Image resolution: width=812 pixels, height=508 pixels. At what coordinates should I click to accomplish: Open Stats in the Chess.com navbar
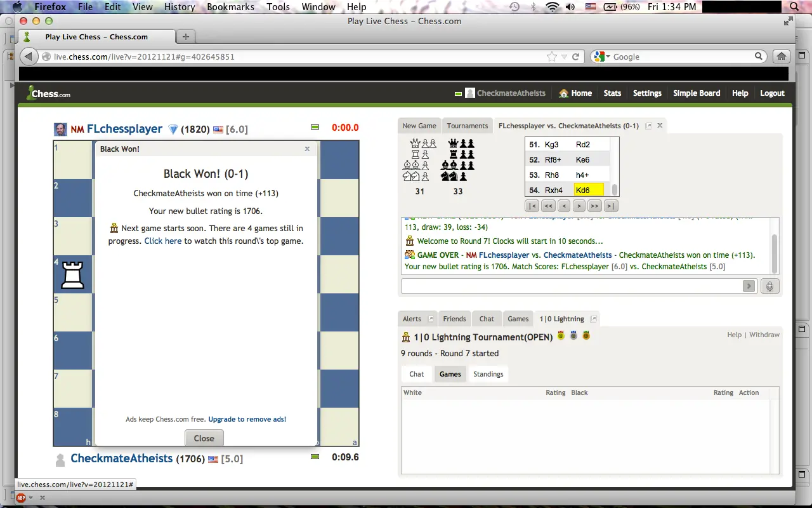point(612,93)
